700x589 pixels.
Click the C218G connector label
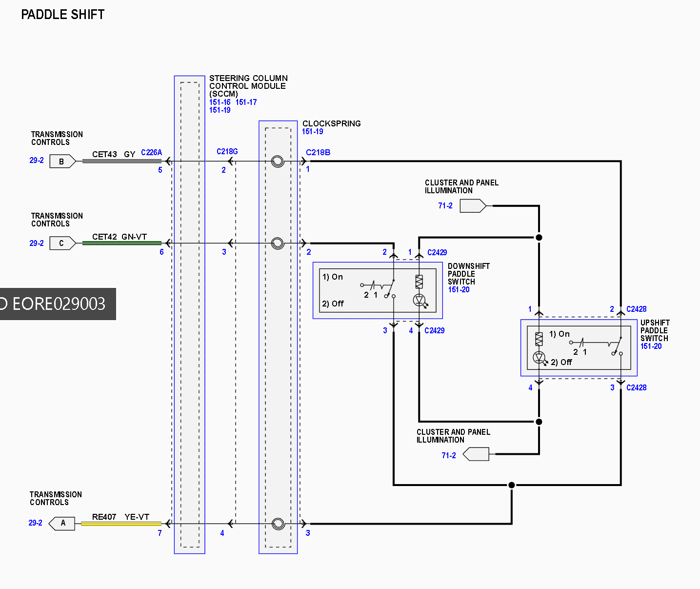[x=227, y=152]
